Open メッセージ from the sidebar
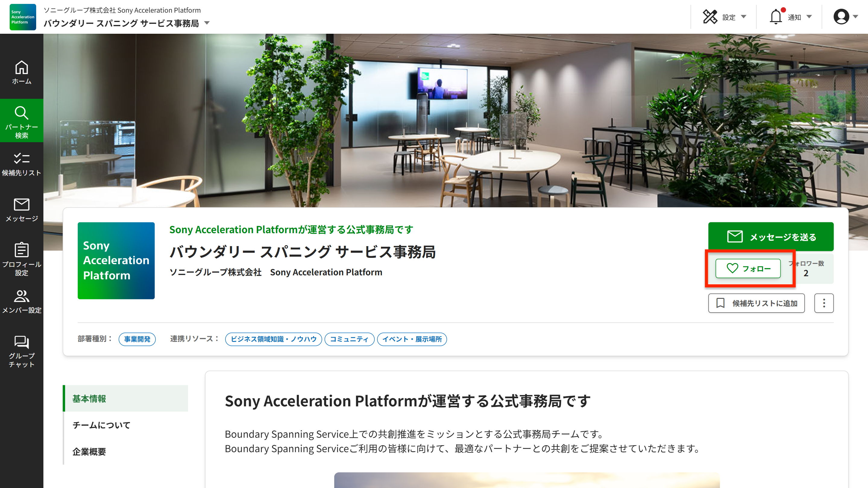868x488 pixels. pyautogui.click(x=22, y=209)
